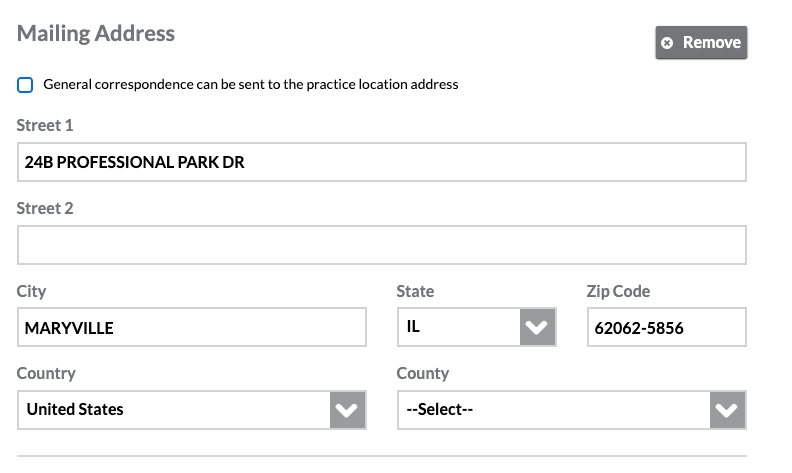Click the State dropdown chevron arrow
Image resolution: width=792 pixels, height=473 pixels.
point(537,327)
